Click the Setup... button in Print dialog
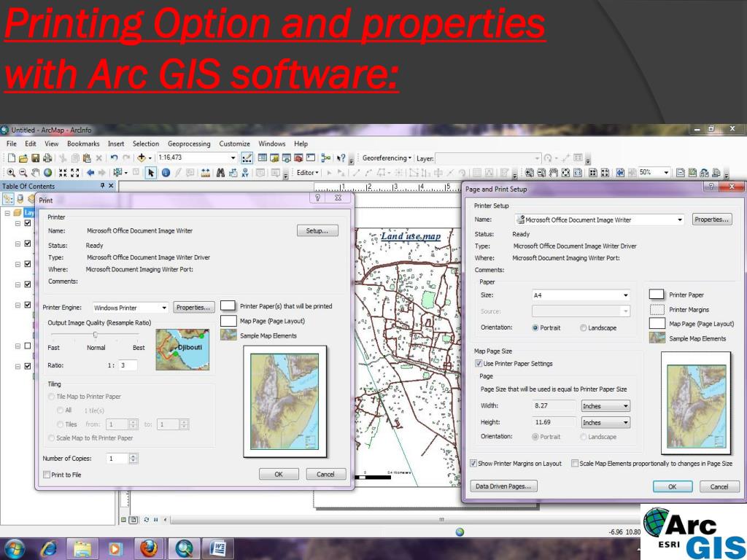Screen dimensions: 747x560 tap(317, 230)
